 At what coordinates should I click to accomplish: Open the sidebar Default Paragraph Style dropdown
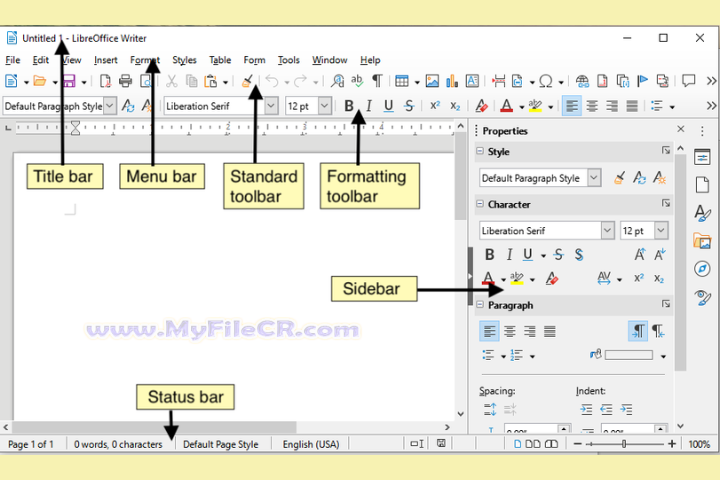(x=594, y=178)
